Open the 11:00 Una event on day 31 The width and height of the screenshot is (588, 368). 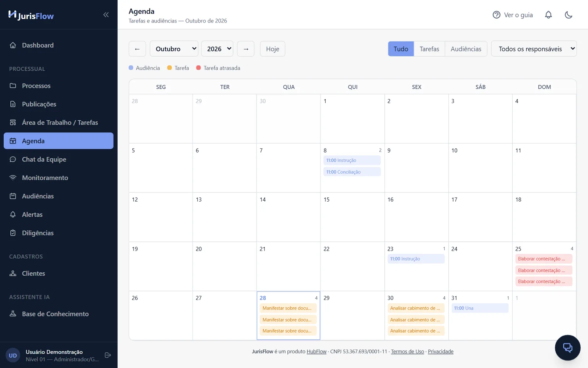click(x=480, y=308)
